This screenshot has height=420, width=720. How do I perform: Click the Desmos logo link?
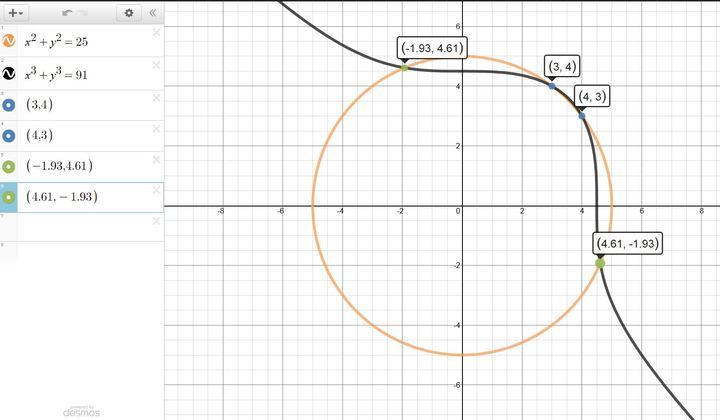coord(82,410)
